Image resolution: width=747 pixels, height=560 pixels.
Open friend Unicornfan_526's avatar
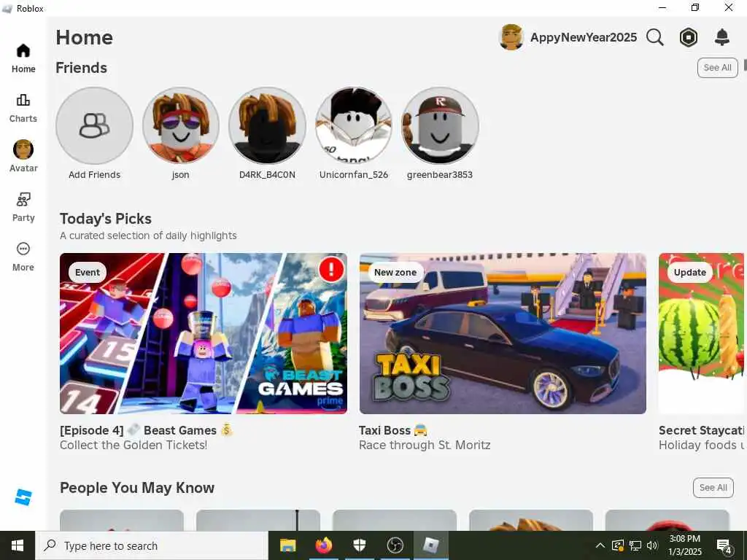tap(354, 125)
